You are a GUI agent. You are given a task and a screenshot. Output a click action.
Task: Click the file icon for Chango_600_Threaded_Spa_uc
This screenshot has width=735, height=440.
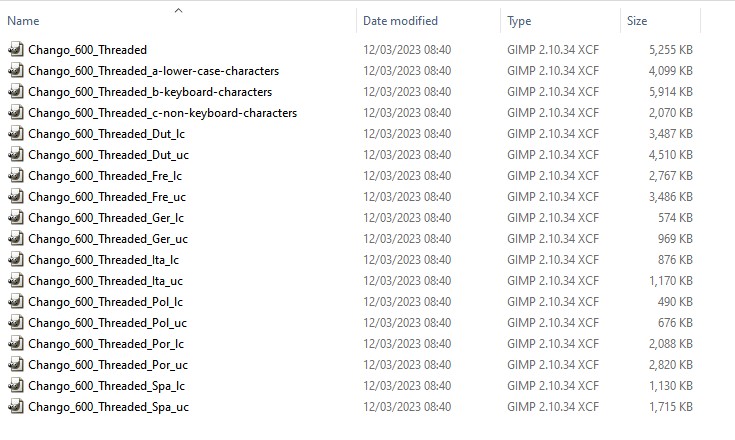(x=16, y=407)
